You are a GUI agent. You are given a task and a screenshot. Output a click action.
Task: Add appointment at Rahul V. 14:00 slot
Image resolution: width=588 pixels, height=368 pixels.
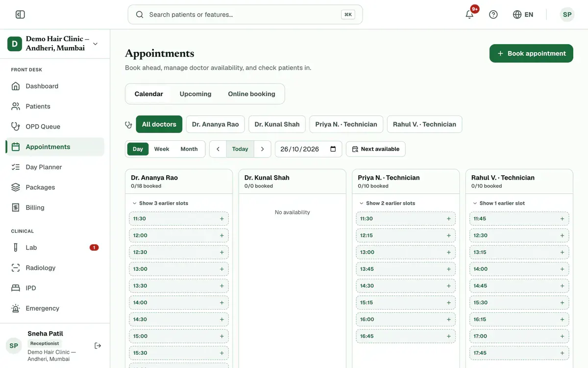(x=519, y=269)
